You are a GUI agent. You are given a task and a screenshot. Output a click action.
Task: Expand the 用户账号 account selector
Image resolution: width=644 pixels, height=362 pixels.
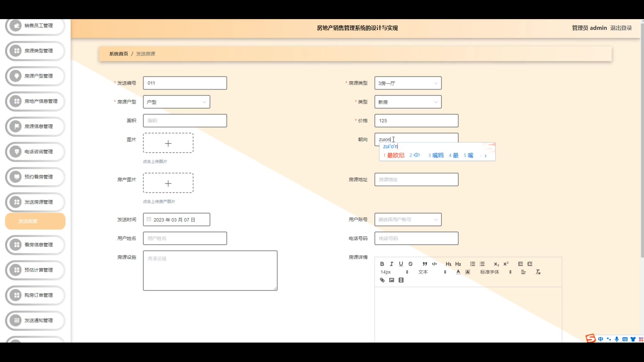click(408, 220)
